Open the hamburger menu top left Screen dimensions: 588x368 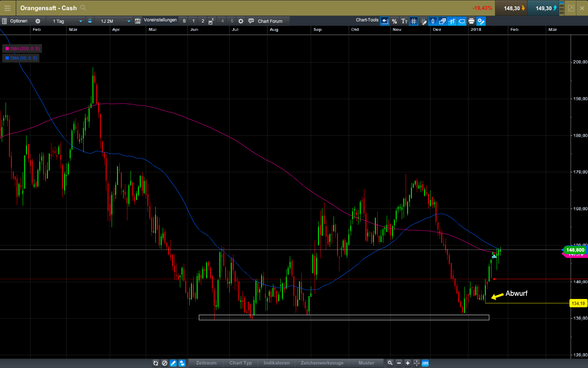click(7, 8)
